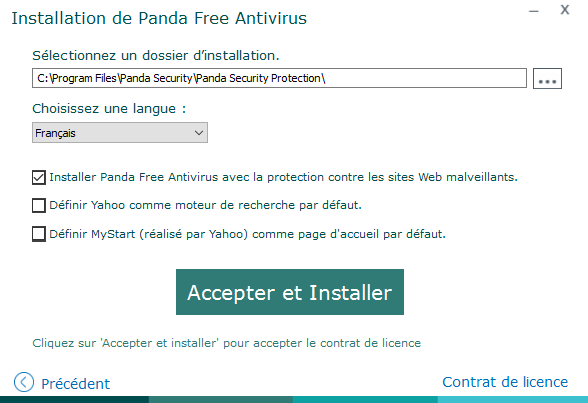The width and height of the screenshot is (588, 403).
Task: Click the 'Définir Yahoo comme moteur' label text
Action: (205, 205)
